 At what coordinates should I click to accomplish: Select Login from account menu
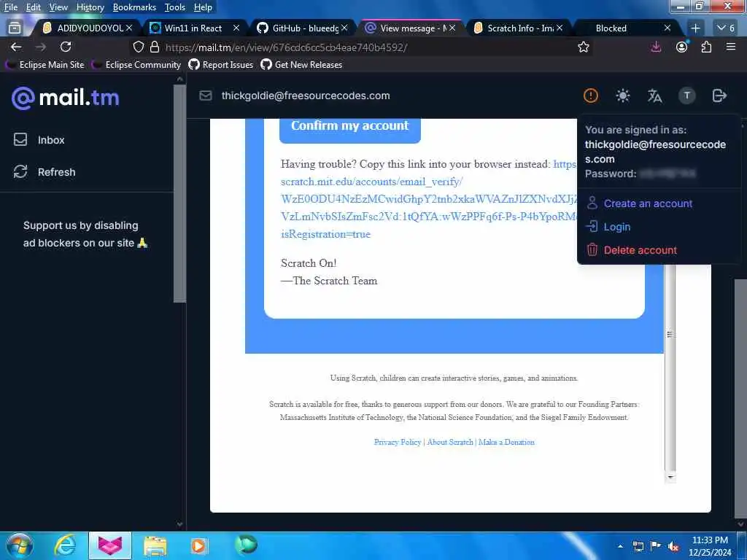pos(608,227)
